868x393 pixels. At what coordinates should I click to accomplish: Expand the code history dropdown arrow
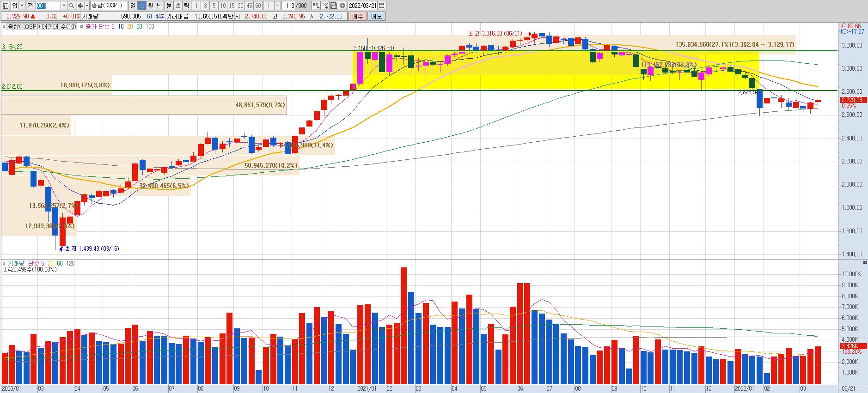63,6
